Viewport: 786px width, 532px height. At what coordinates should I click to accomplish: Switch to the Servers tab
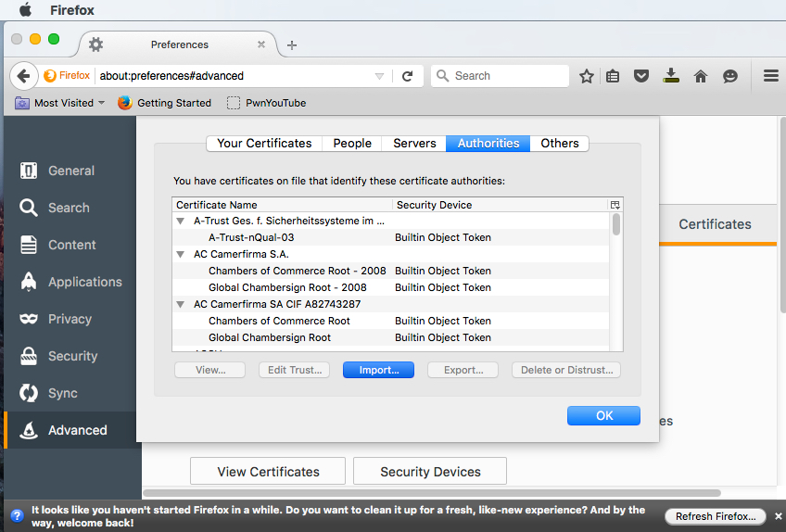(x=414, y=144)
